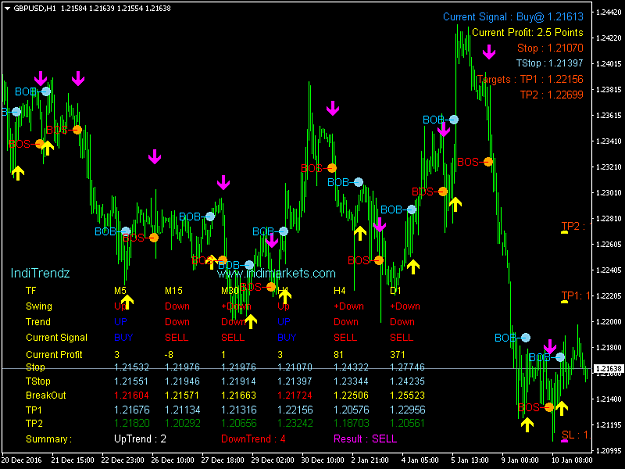This screenshot has height=469, width=625.
Task: Click the green TP2 value 1.21820
Action: point(132,424)
